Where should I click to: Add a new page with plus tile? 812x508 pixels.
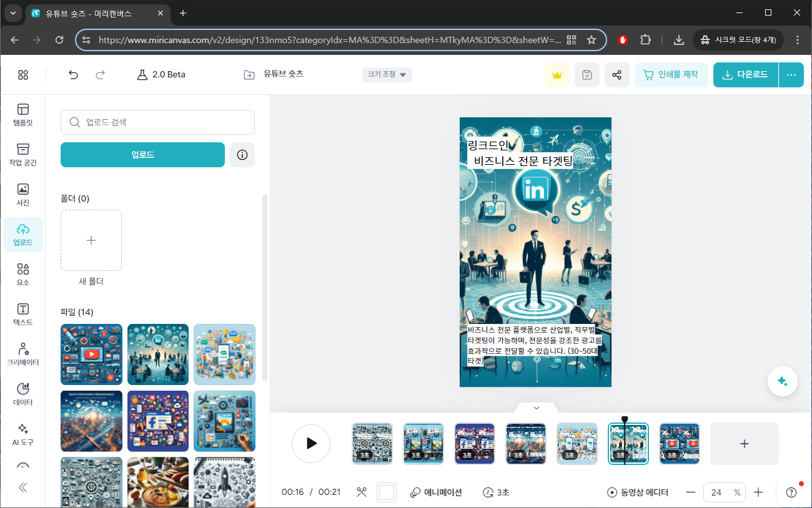(745, 444)
